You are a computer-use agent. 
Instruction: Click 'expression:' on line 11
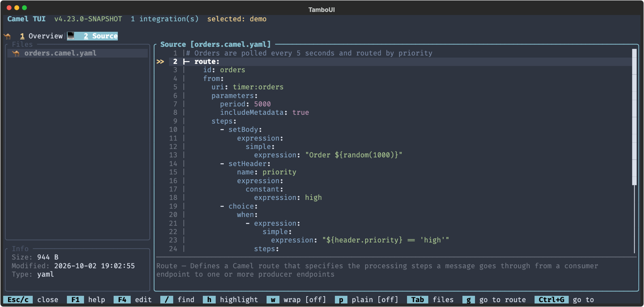pyautogui.click(x=260, y=138)
